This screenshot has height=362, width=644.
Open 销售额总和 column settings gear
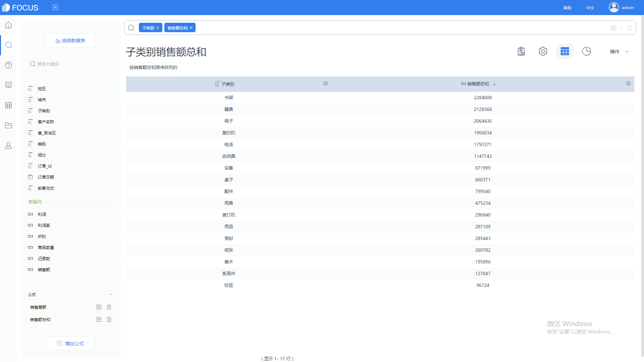pyautogui.click(x=628, y=83)
